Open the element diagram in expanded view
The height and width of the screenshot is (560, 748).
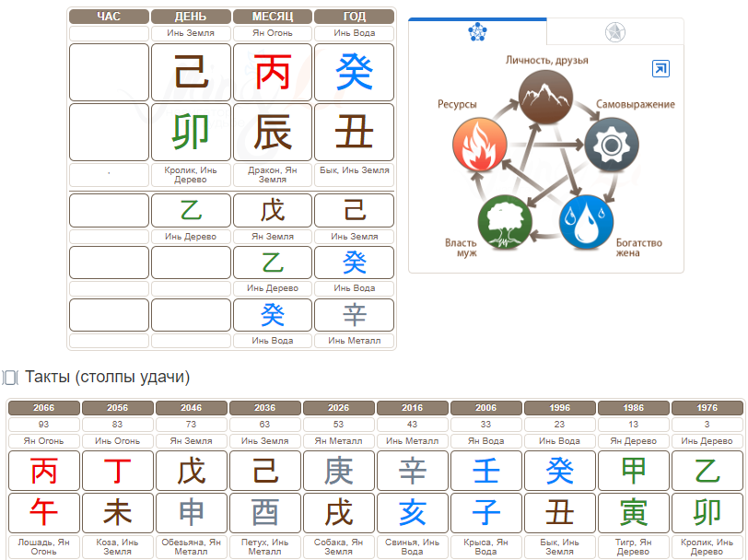coord(660,69)
